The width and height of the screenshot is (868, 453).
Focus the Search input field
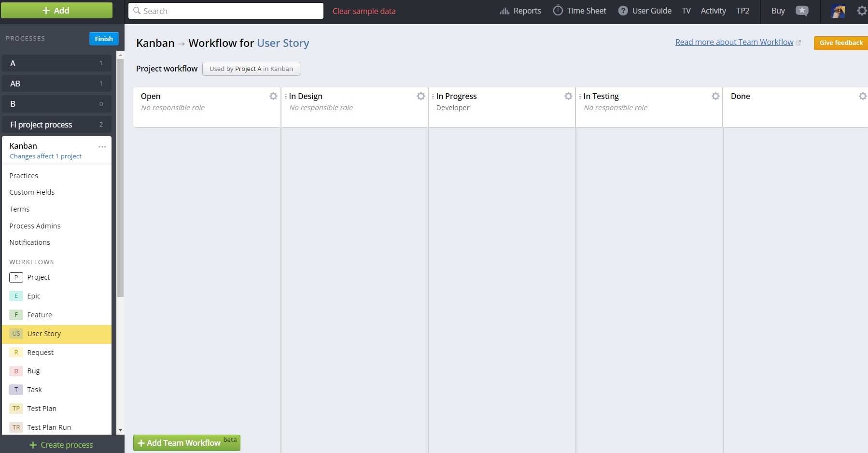click(x=226, y=11)
